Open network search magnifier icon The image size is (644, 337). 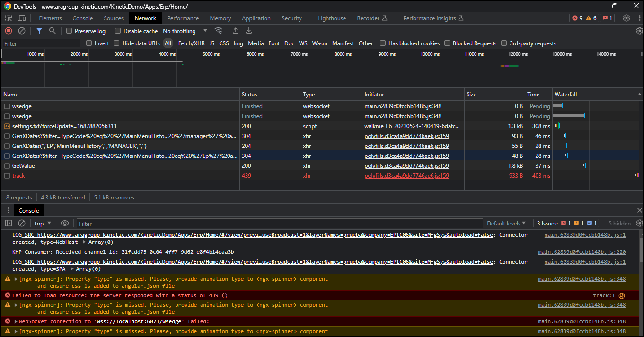coord(53,31)
